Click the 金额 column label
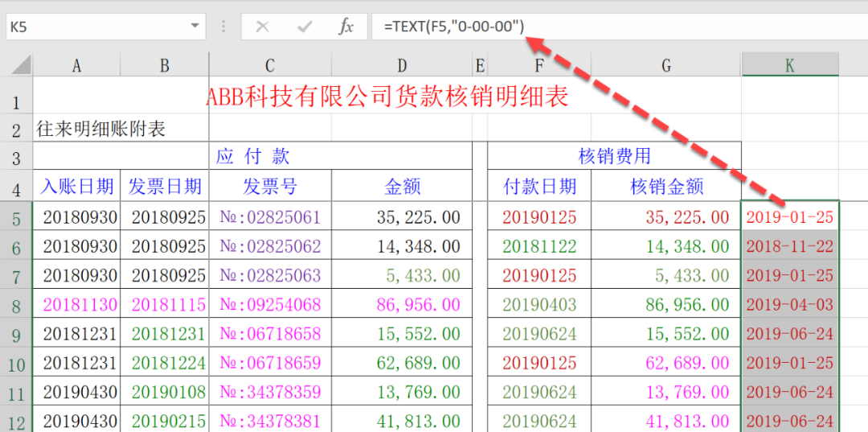The width and height of the screenshot is (868, 432). tap(402, 186)
